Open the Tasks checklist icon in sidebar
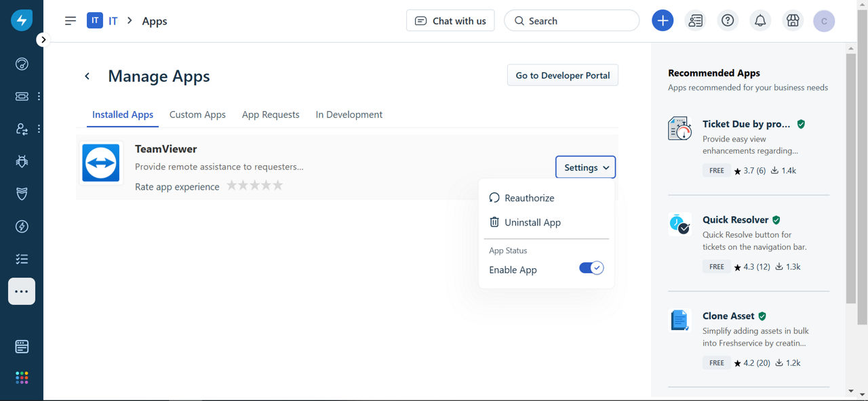Image resolution: width=868 pixels, height=401 pixels. [x=22, y=259]
